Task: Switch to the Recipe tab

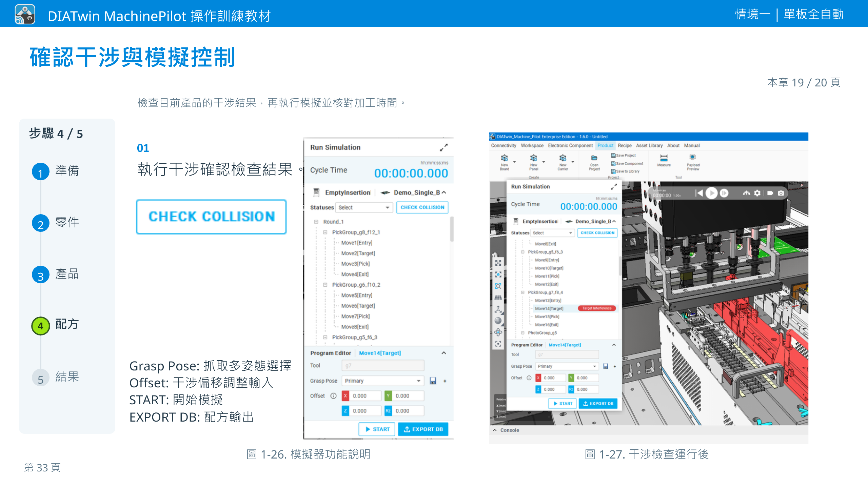Action: (x=625, y=146)
